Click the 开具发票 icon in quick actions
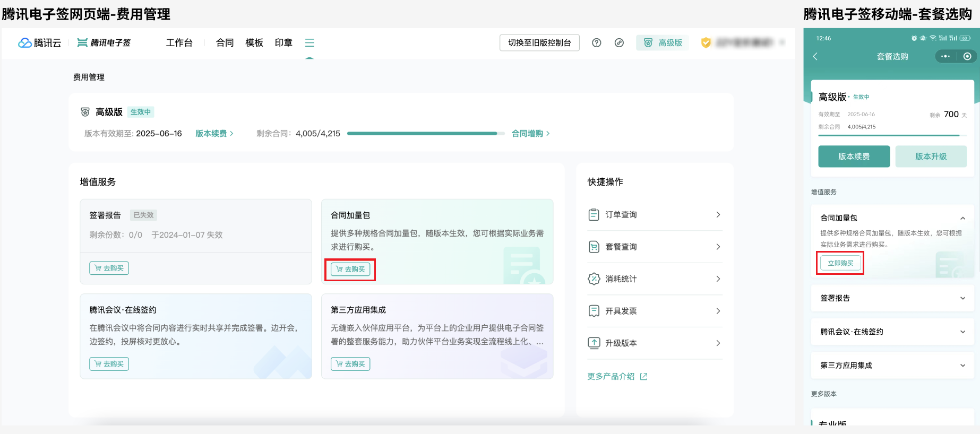 point(594,311)
